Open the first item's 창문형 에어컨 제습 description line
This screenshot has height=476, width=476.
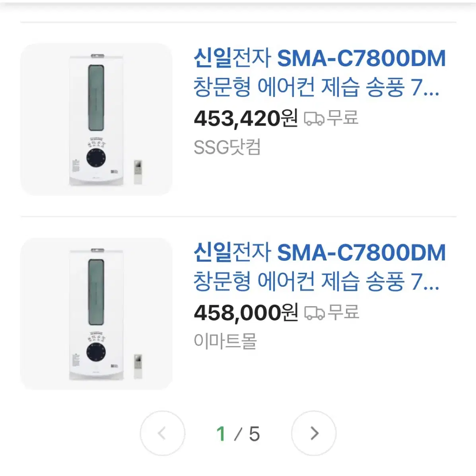click(x=316, y=87)
